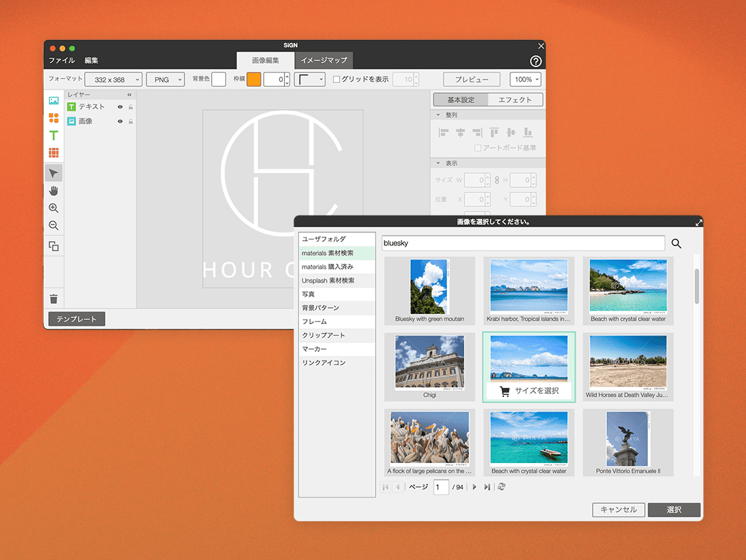
Task: Hide the 画像 layer with eye icon
Action: point(120,121)
